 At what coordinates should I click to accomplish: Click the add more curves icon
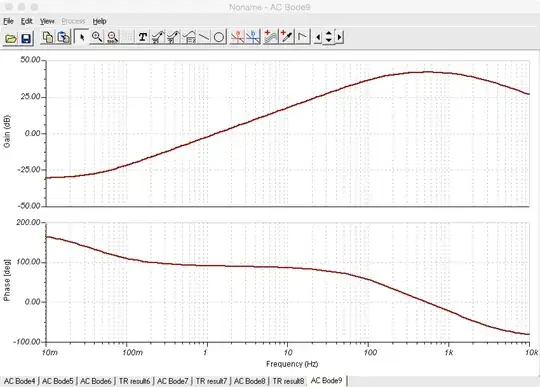pyautogui.click(x=271, y=37)
